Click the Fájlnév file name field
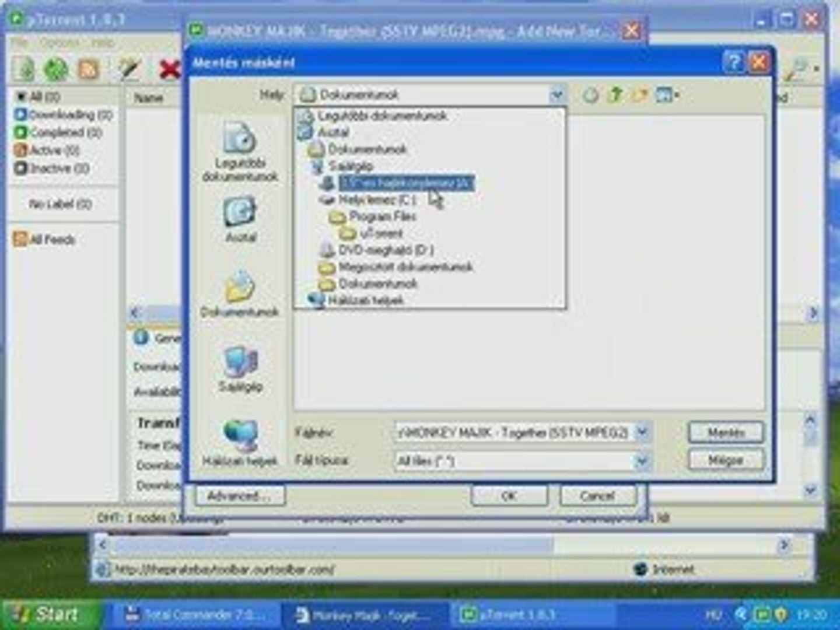 point(514,432)
